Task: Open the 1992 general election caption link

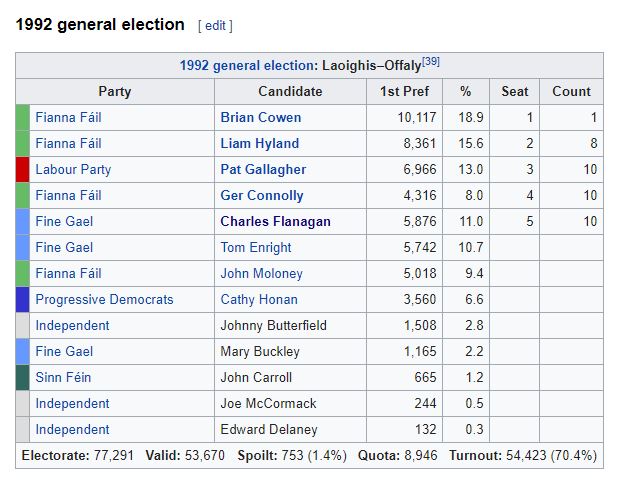Action: coord(247,65)
